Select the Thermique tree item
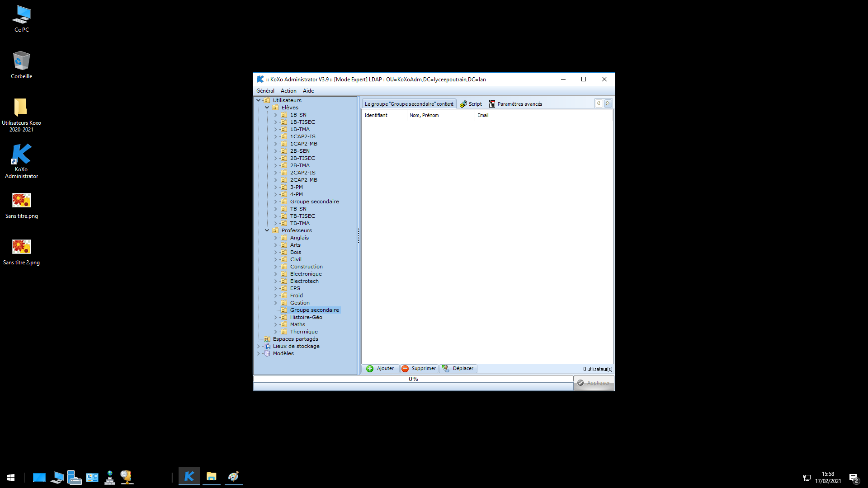This screenshot has height=488, width=868. pyautogui.click(x=304, y=332)
